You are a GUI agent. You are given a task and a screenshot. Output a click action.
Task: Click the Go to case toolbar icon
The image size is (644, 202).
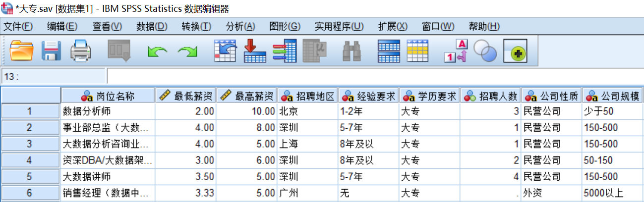(x=226, y=51)
